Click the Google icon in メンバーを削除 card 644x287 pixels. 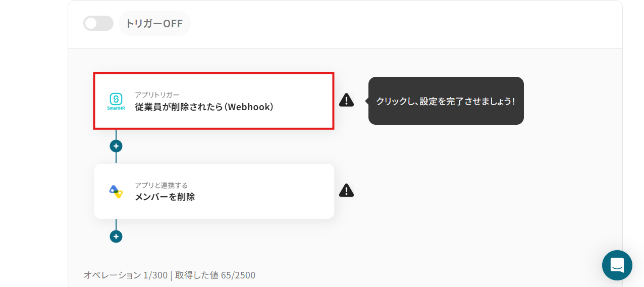[116, 191]
